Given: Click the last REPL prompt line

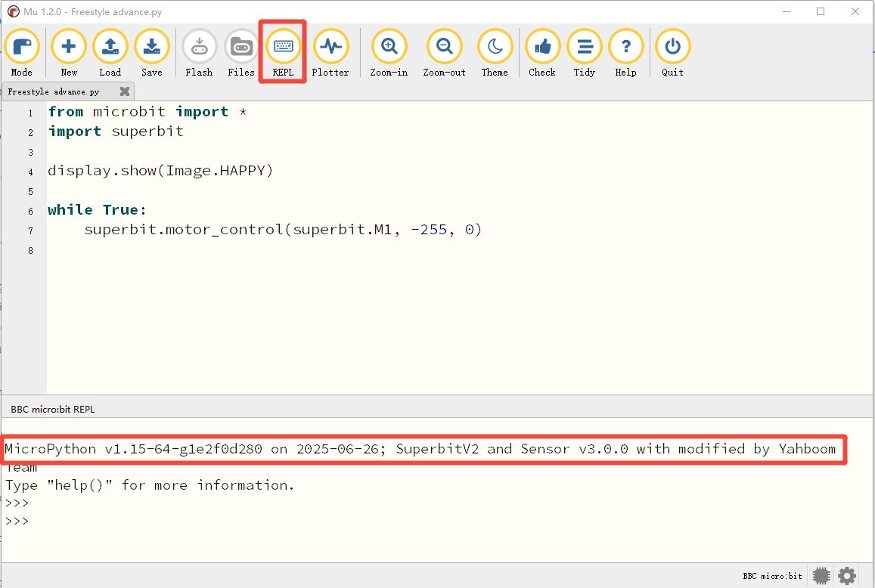Looking at the screenshot, I should pyautogui.click(x=17, y=521).
